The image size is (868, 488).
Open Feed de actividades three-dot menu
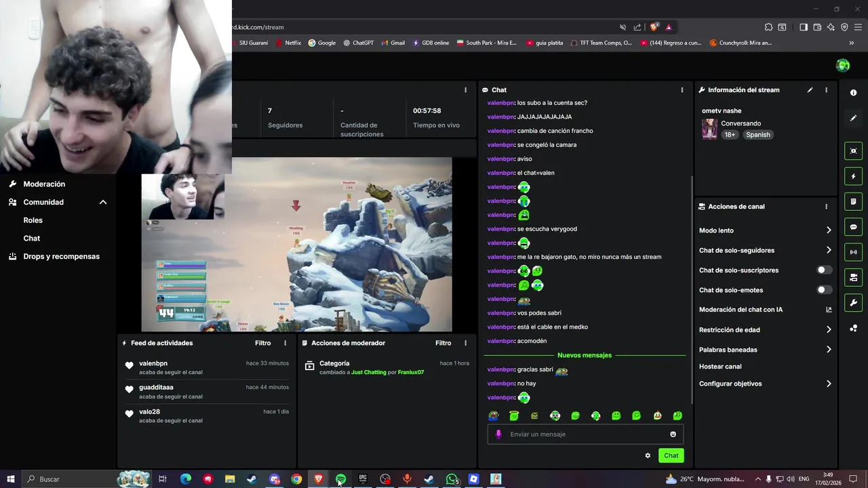tap(285, 343)
